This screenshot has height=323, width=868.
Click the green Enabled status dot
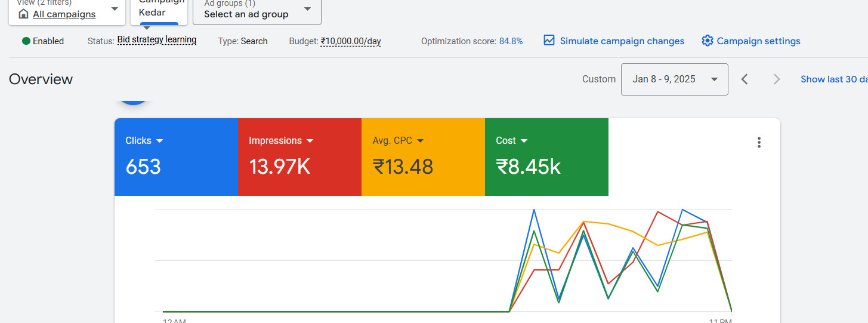coord(26,41)
